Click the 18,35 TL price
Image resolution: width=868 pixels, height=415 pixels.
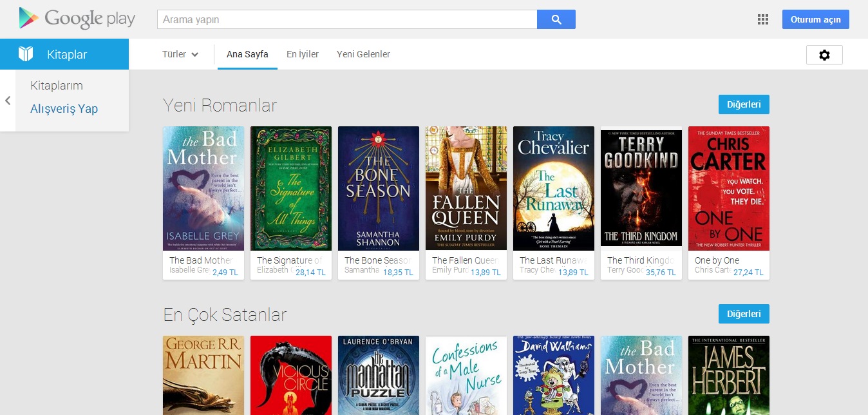[398, 273]
